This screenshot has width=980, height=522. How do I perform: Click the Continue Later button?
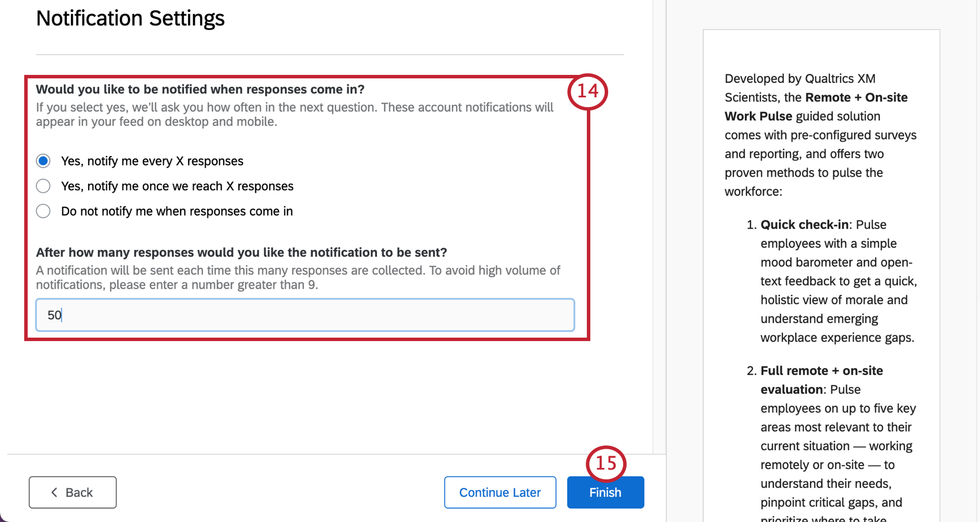pyautogui.click(x=499, y=492)
